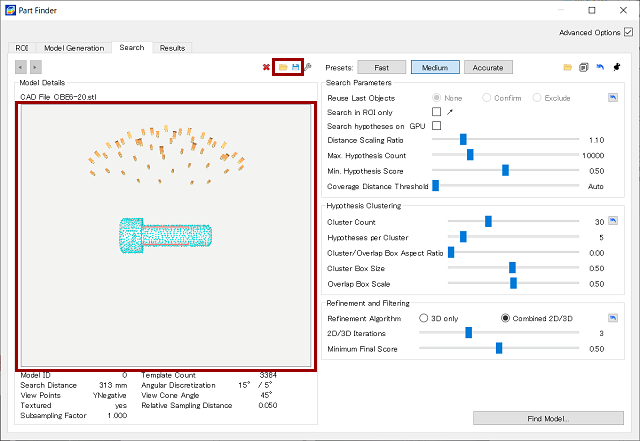Click the copy parameters icon near presets
Image resolution: width=640 pixels, height=441 pixels.
(583, 67)
